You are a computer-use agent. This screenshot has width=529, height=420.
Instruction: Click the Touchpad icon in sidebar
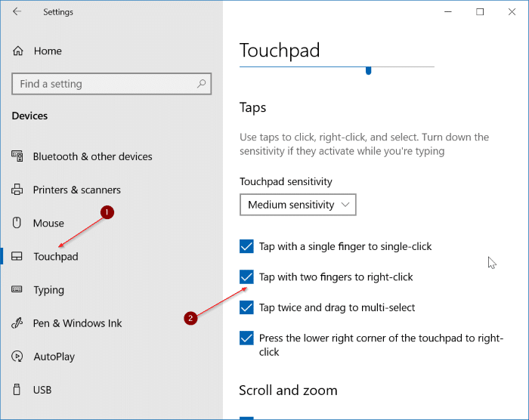point(17,256)
